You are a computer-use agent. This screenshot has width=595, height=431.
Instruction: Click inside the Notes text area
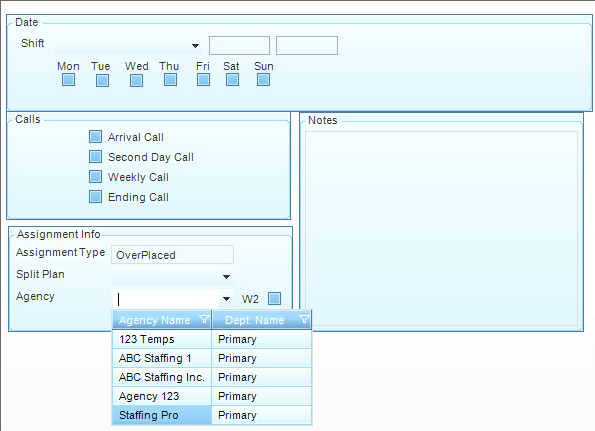point(441,228)
